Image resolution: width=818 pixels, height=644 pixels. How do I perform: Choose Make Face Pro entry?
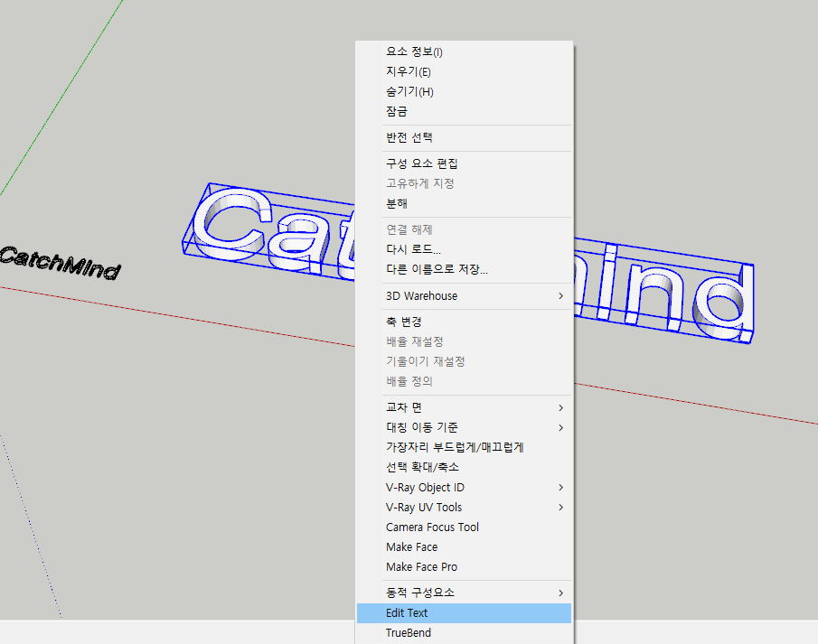pos(464,566)
